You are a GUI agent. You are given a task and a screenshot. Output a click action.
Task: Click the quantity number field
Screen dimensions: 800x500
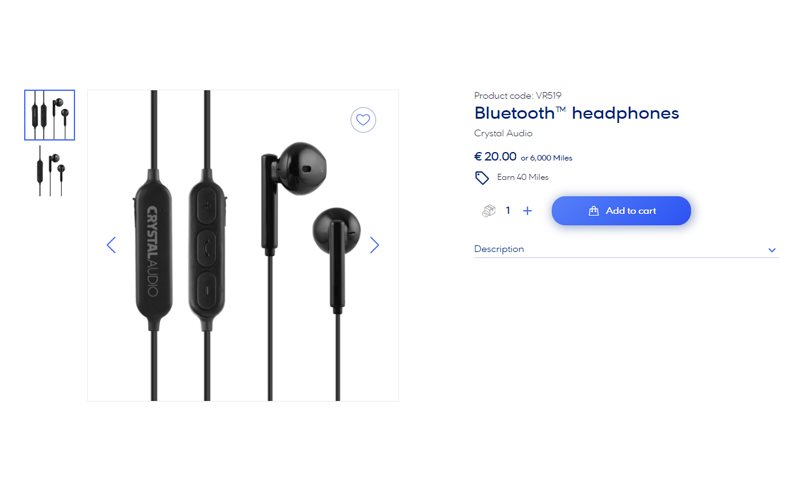click(508, 210)
